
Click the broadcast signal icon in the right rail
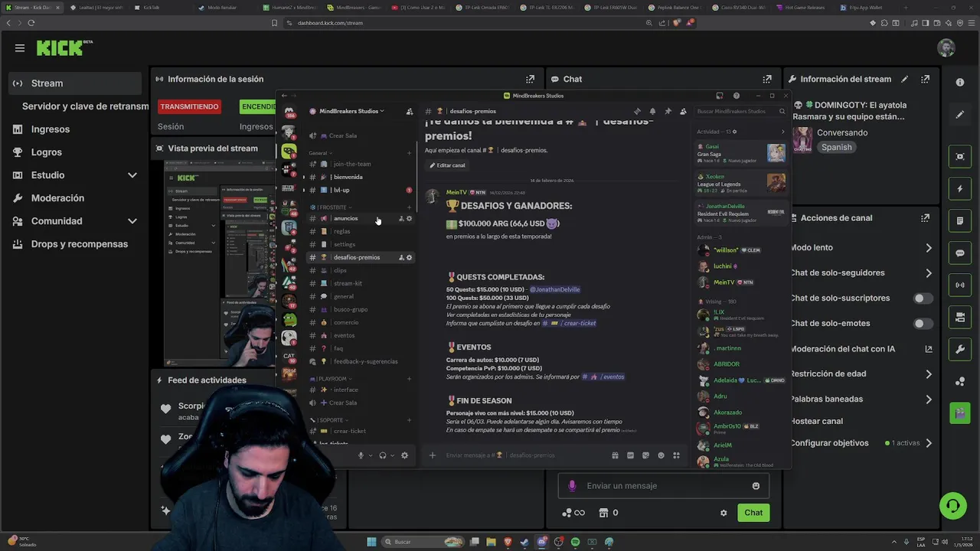click(x=959, y=285)
